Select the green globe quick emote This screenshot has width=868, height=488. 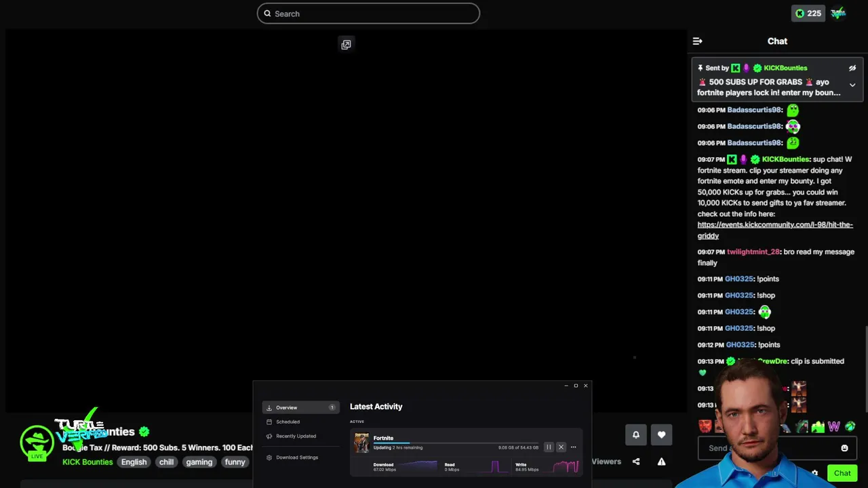click(850, 426)
